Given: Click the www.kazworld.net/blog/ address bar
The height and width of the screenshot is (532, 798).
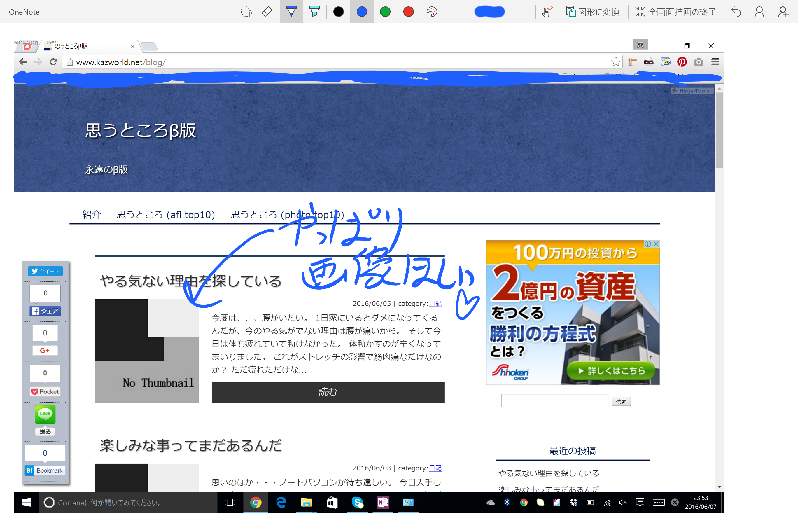Looking at the screenshot, I should point(343,62).
